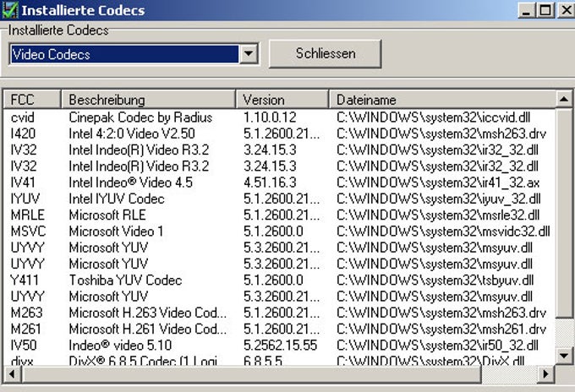The image size is (575, 392).
Task: Select the M261 codec row
Action: [x=279, y=329]
